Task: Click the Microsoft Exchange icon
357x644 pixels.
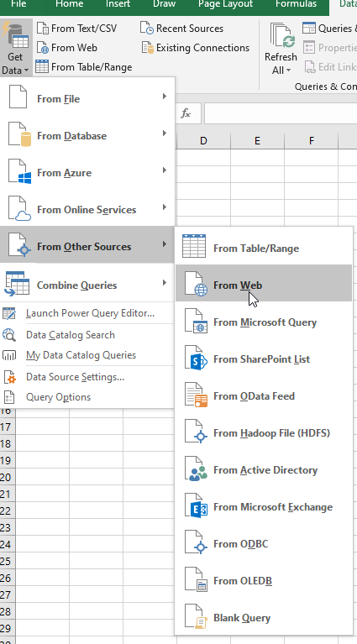Action: click(196, 506)
